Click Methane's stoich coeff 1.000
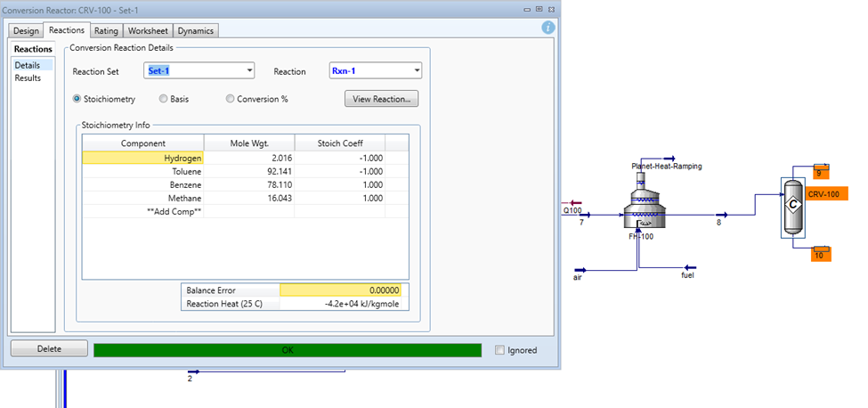The image size is (868, 408). click(x=339, y=198)
